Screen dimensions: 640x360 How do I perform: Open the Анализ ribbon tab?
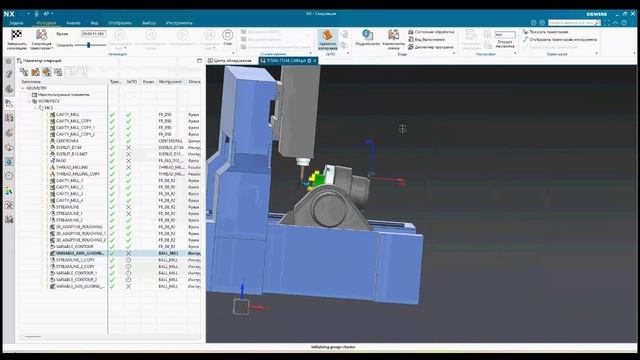[x=73, y=23]
